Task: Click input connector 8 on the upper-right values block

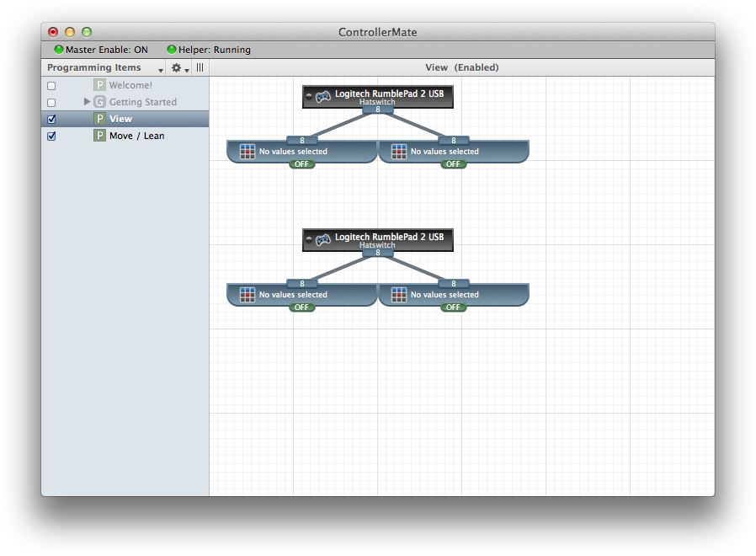Action: coord(454,141)
